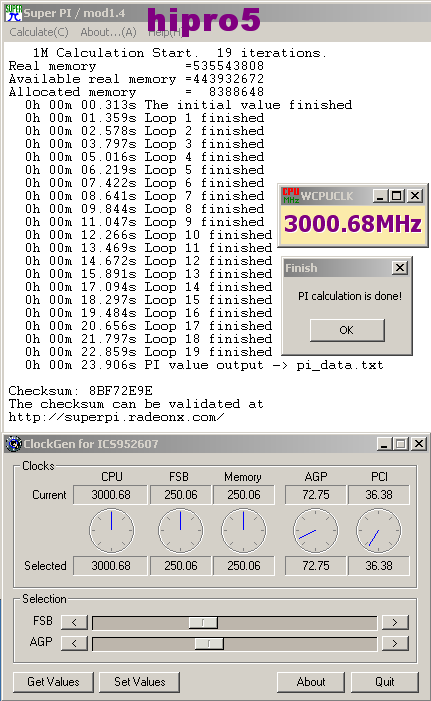Click the Get Values button
Viewport: 431px width, 701px height.
[53, 682]
